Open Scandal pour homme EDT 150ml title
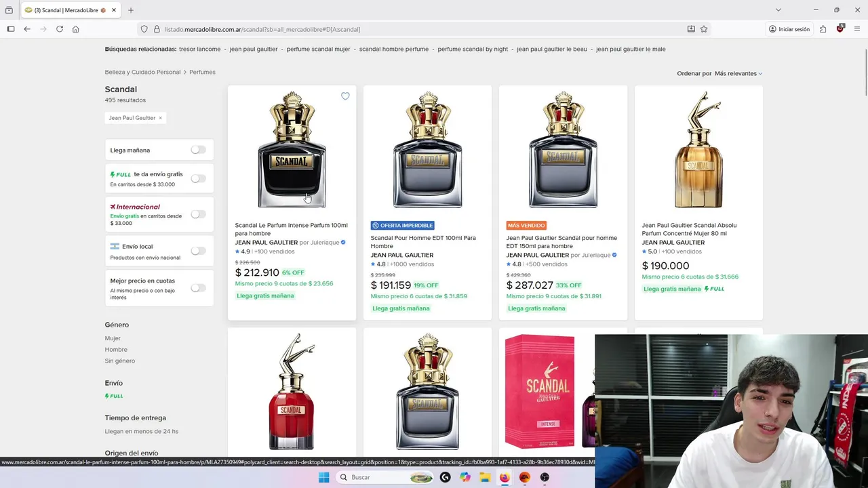The width and height of the screenshot is (868, 488). (x=561, y=242)
